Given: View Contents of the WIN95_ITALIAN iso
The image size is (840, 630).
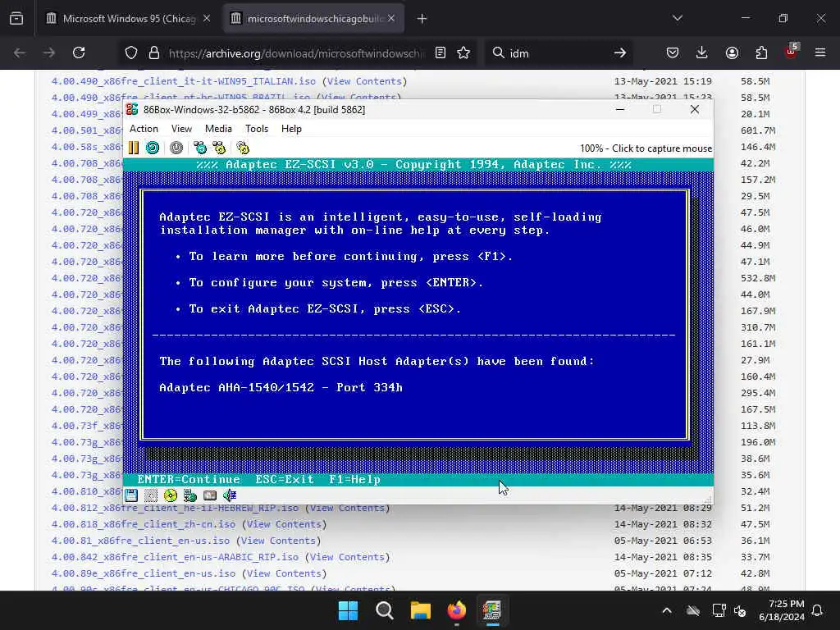Looking at the screenshot, I should click(364, 81).
